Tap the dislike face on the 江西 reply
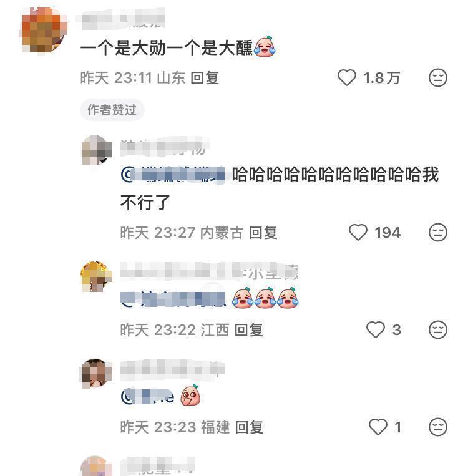 (437, 329)
